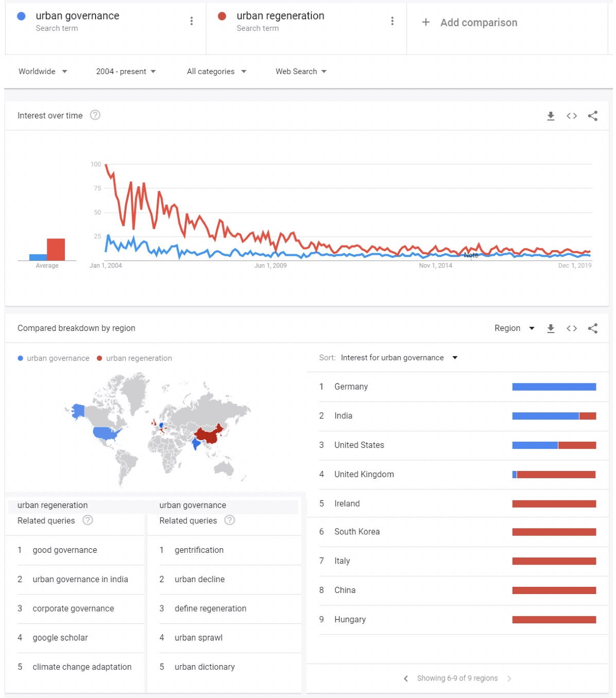Go to next page of regions
The image size is (616, 698).
[x=509, y=678]
